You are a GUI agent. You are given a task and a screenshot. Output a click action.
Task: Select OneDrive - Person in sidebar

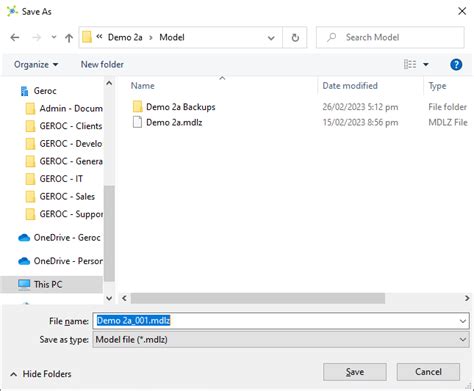coord(68,261)
